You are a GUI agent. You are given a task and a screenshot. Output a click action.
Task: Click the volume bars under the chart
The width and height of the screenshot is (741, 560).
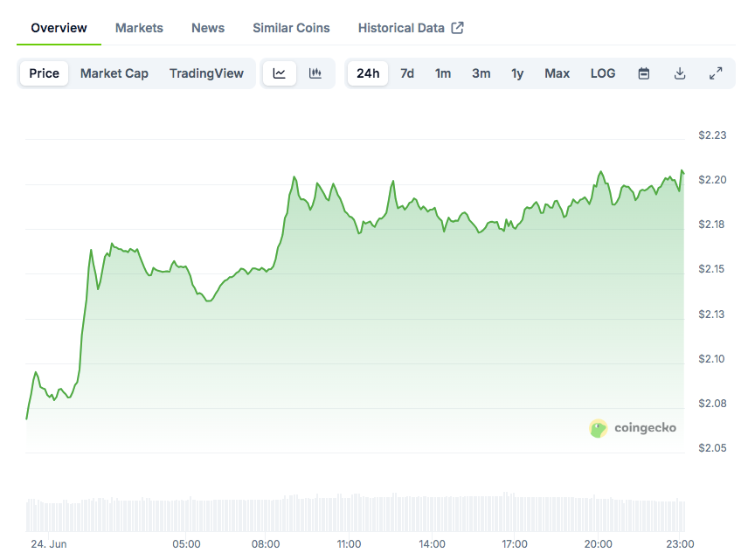pyautogui.click(x=350, y=514)
